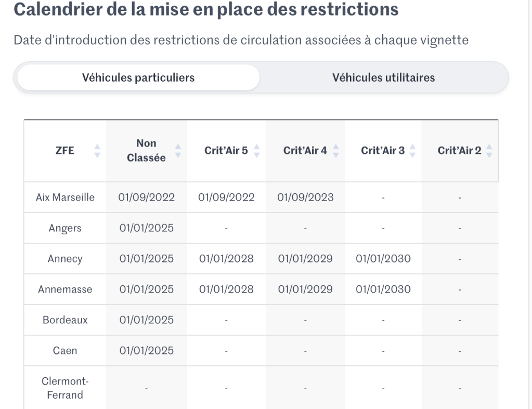Click the Annecy row label

(65, 259)
